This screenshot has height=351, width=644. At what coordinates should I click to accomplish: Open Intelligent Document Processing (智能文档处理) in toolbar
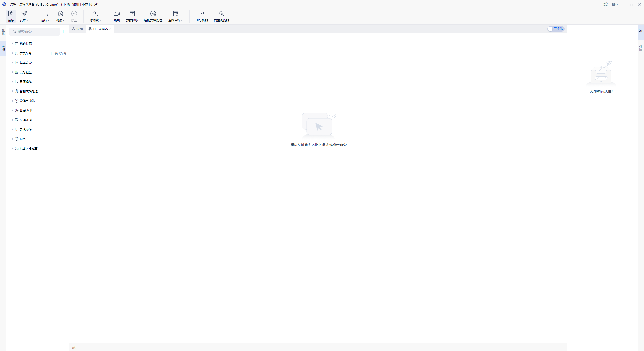pyautogui.click(x=153, y=14)
